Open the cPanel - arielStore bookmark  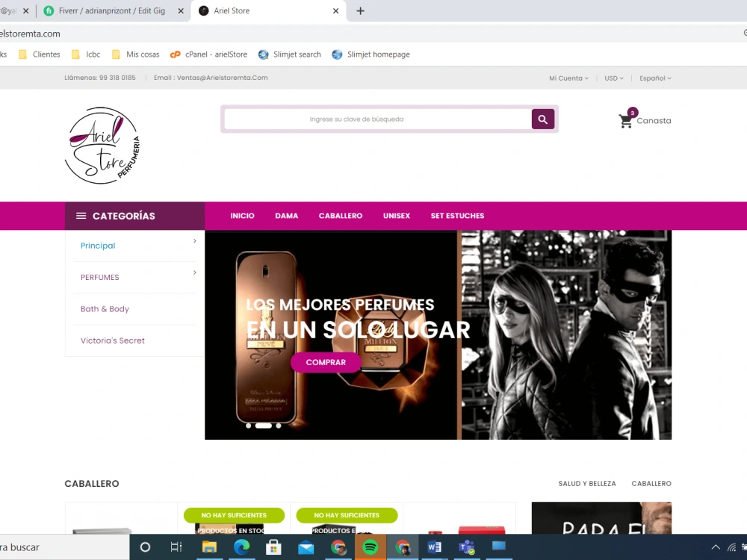208,55
